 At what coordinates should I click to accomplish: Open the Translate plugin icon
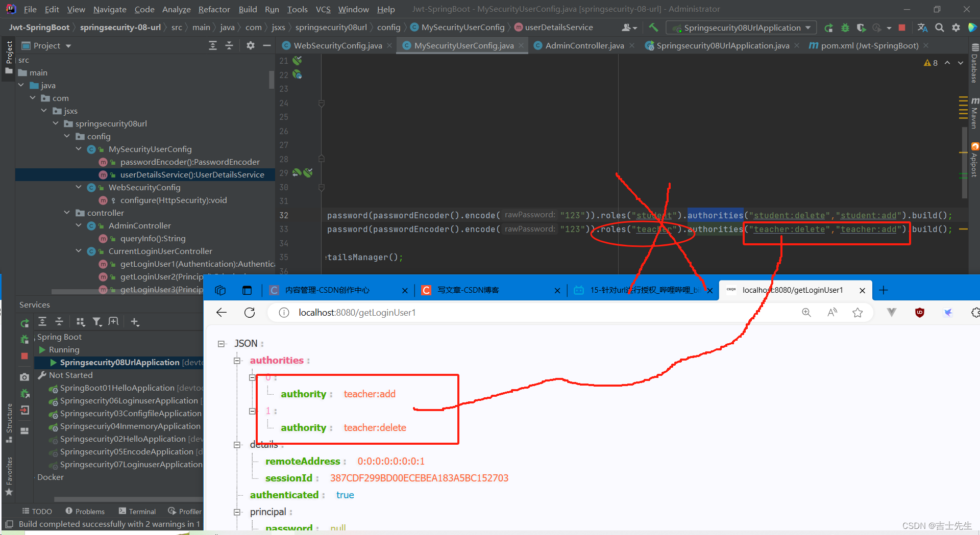pos(922,28)
